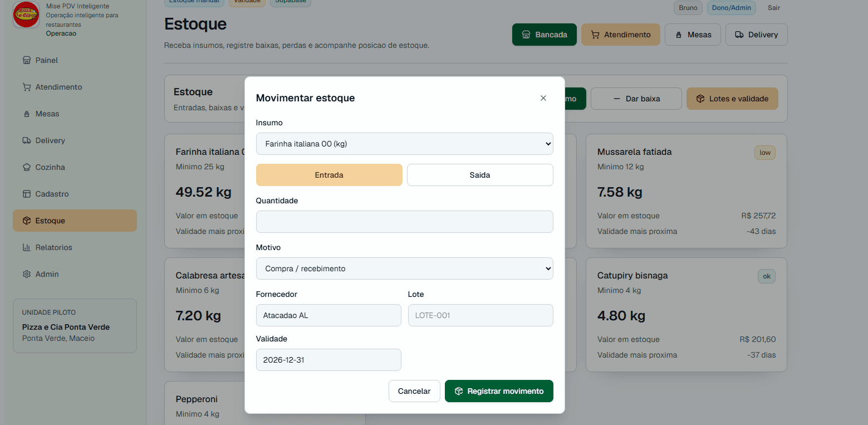Click the Lote input field
The width and height of the screenshot is (868, 425).
point(480,315)
